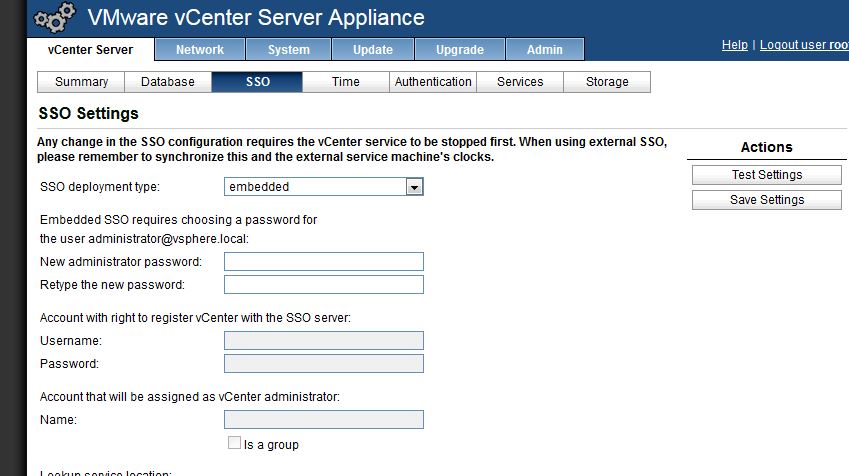This screenshot has height=476, width=849.
Task: Switch to the Storage sub-tab
Action: (x=607, y=82)
